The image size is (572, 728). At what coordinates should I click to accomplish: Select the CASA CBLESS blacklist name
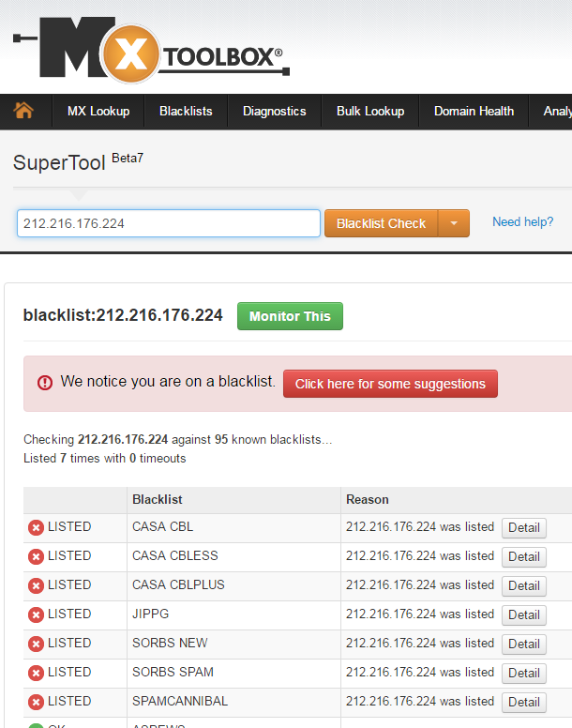175,555
